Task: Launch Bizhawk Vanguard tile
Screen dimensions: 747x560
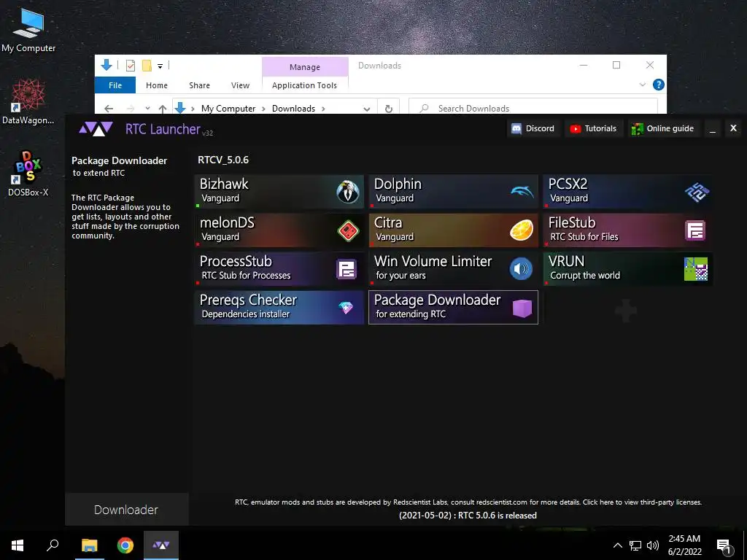Action: tap(279, 192)
